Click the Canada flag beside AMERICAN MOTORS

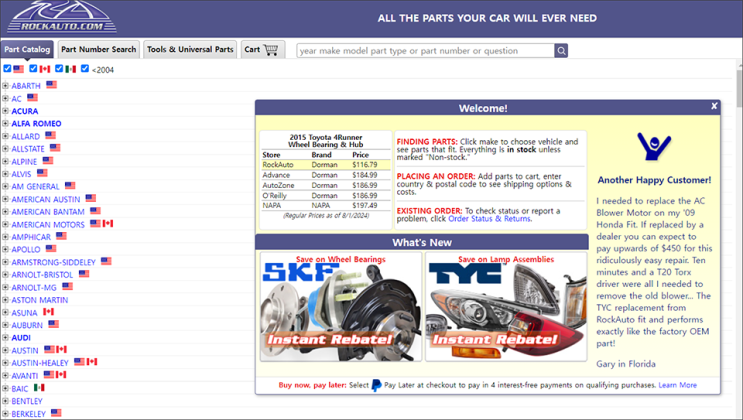coord(108,223)
